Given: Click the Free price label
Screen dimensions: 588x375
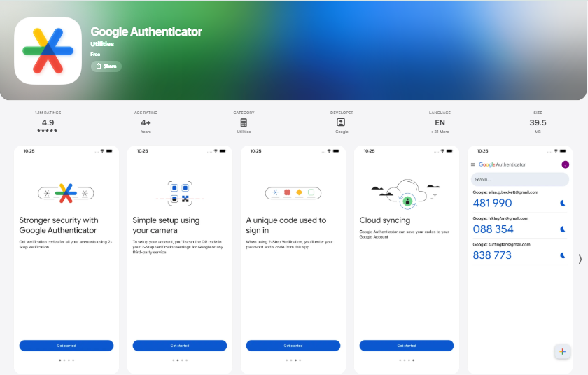Looking at the screenshot, I should (x=95, y=55).
